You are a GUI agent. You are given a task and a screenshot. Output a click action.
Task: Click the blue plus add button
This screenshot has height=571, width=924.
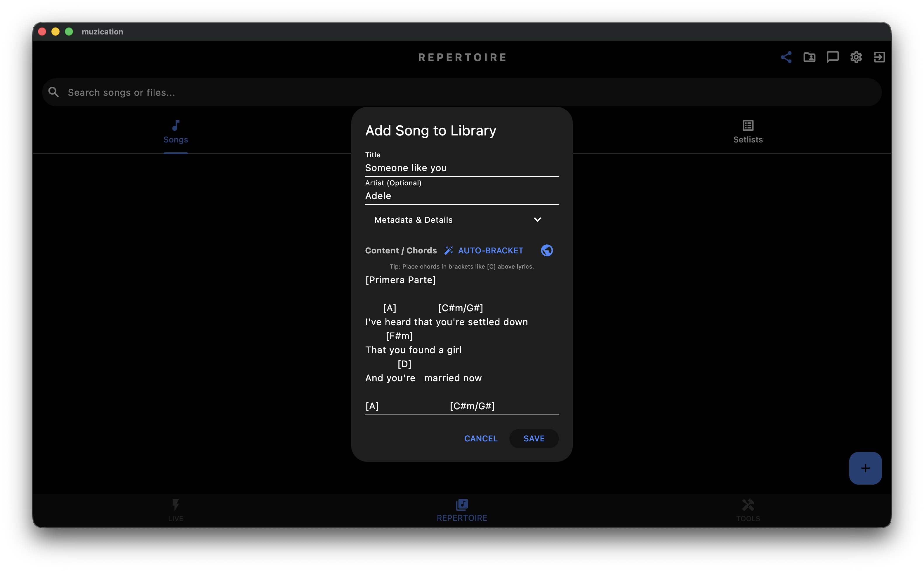tap(865, 468)
